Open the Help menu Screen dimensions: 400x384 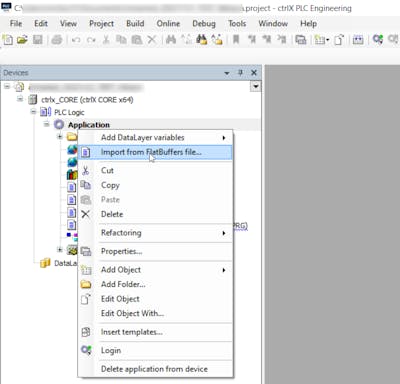(308, 24)
